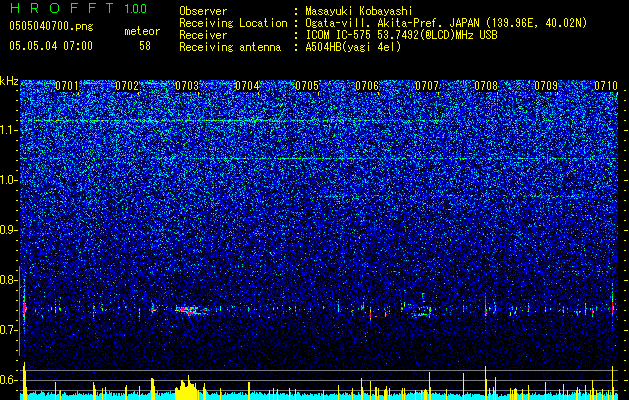Click the 0702 time marker
This screenshot has height=400, width=629.
point(127,86)
